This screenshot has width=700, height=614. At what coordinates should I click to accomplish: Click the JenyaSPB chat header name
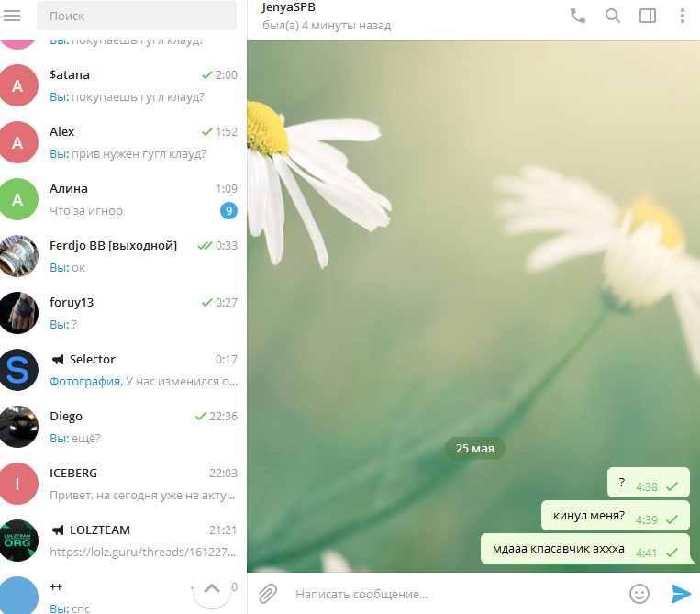(x=288, y=7)
